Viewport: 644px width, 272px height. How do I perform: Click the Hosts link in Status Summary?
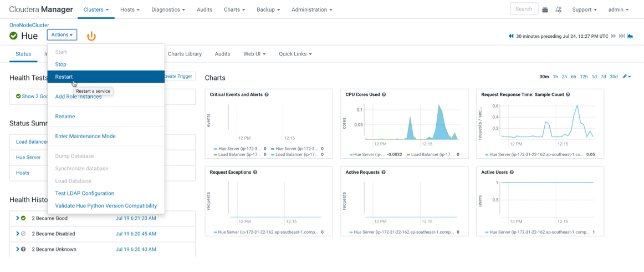pyautogui.click(x=23, y=173)
